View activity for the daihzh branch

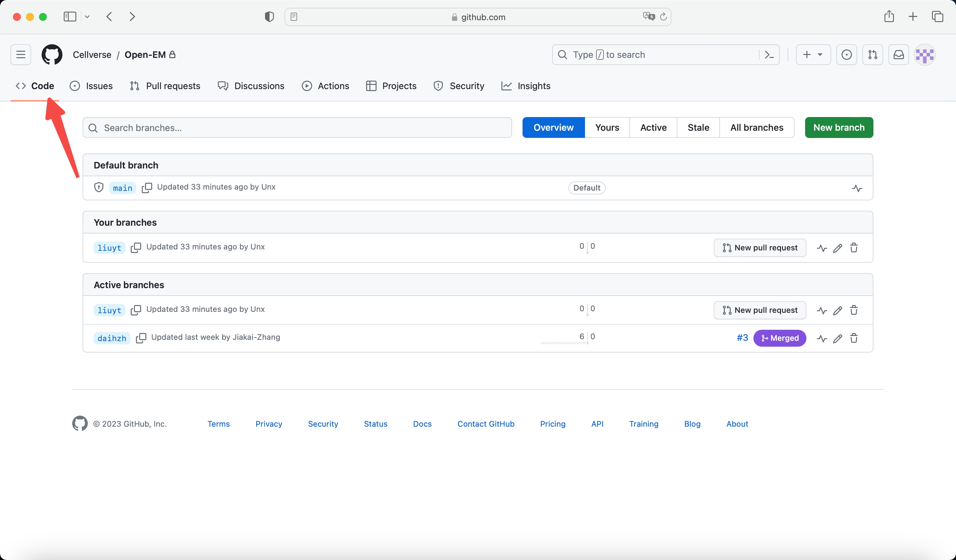[x=822, y=339]
